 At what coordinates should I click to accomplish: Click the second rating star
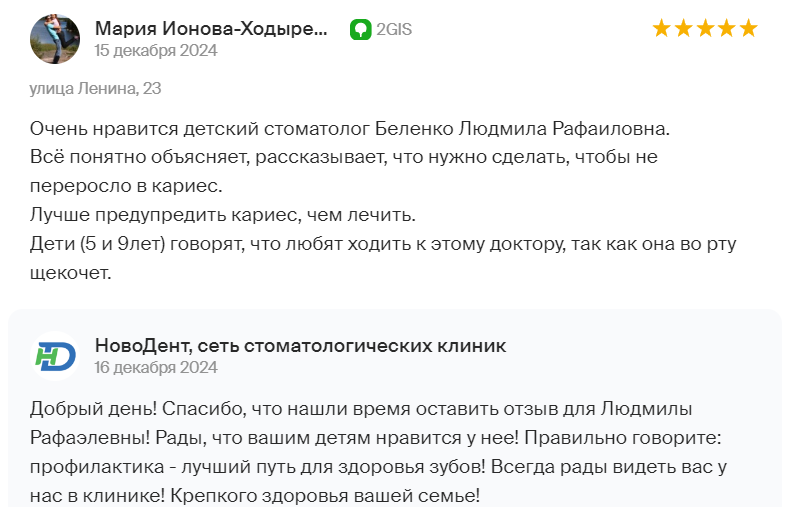tap(683, 28)
